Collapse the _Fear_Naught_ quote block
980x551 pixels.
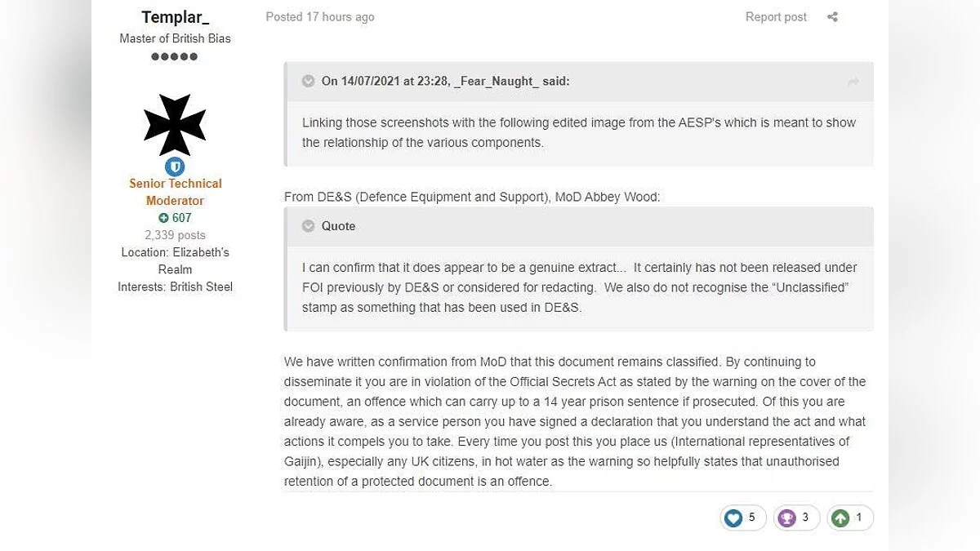(308, 81)
